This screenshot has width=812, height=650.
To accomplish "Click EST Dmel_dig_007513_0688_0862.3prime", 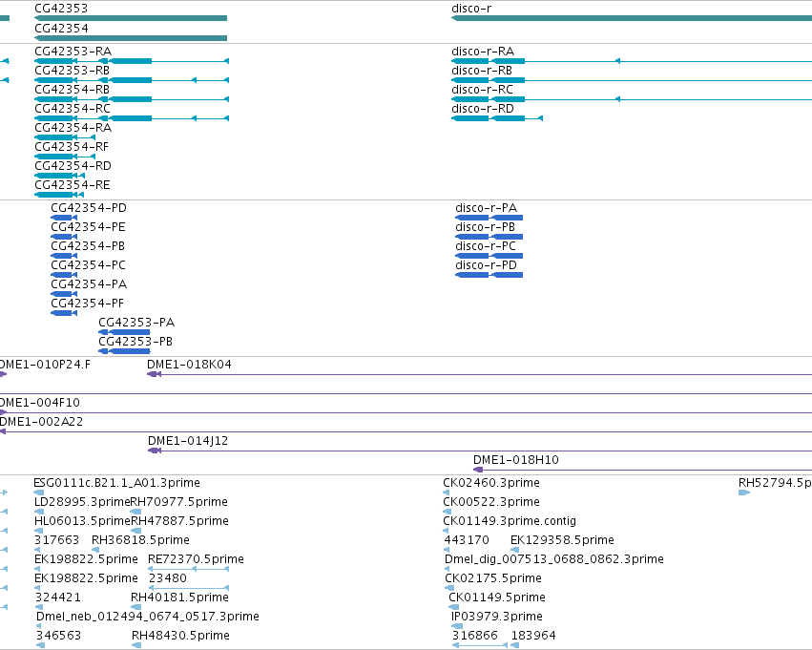I will 554,560.
